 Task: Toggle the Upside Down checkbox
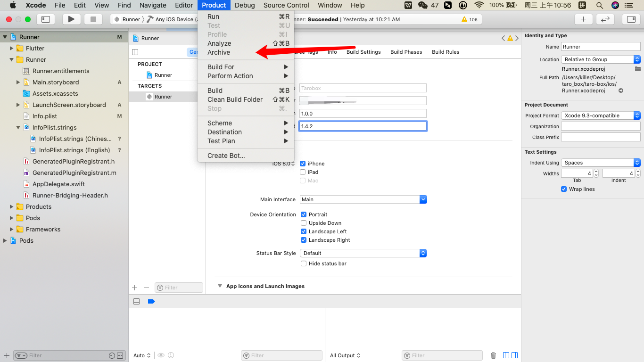pos(304,223)
